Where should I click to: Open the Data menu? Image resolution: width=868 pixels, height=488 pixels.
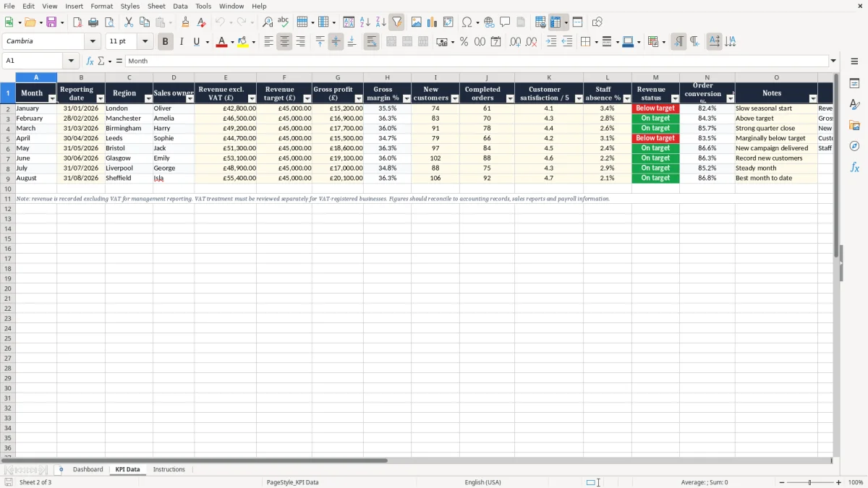click(x=180, y=6)
